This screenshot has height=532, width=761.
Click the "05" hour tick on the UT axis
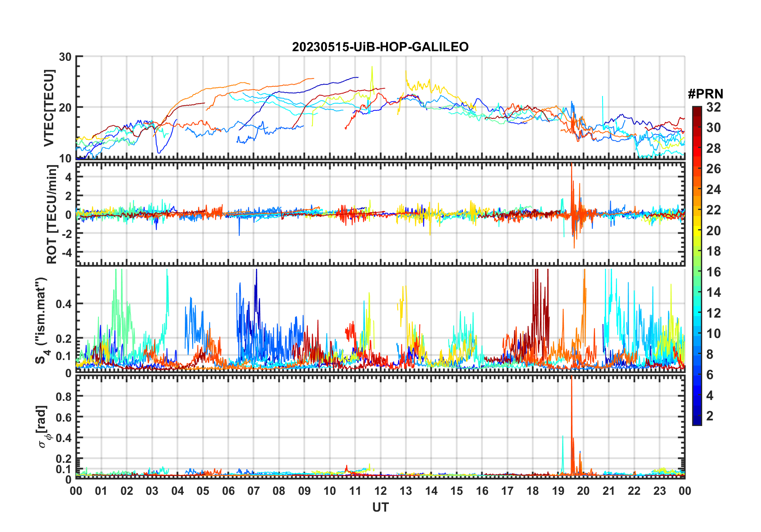(203, 491)
